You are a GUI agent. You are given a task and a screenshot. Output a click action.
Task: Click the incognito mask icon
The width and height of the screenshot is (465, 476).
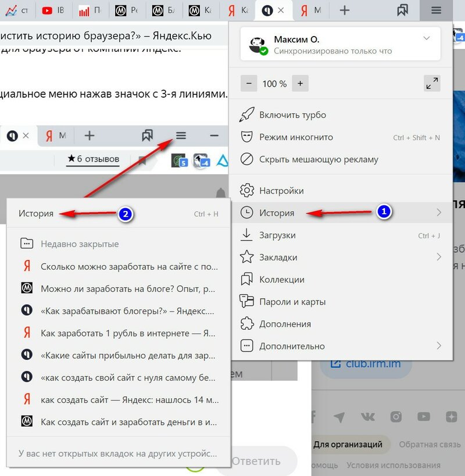pyautogui.click(x=247, y=137)
